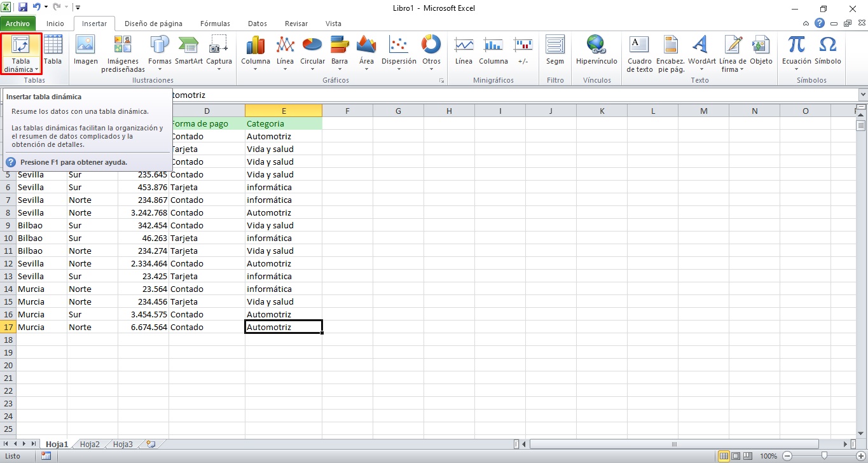This screenshot has width=868, height=463.
Task: Insert a +/- win-loss sparkline
Action: coord(523,51)
